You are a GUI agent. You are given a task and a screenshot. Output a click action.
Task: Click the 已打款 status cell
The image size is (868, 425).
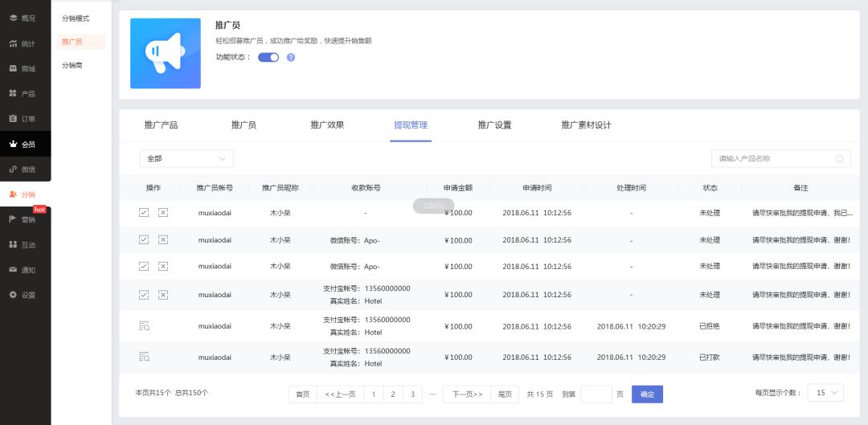pyautogui.click(x=710, y=358)
